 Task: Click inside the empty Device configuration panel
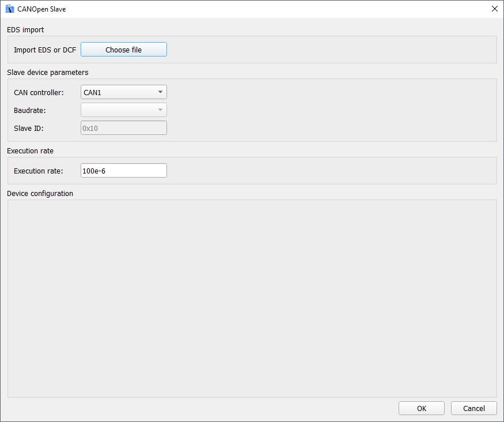pos(252,298)
